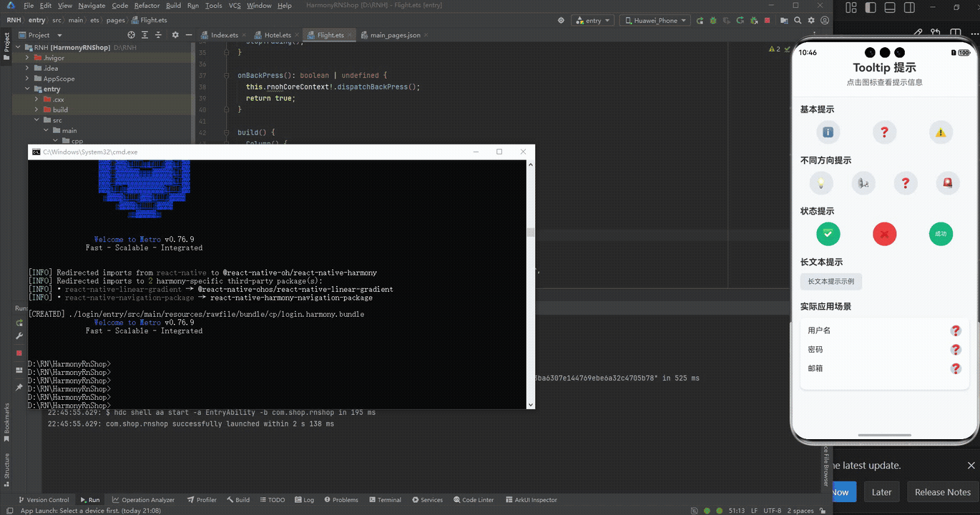Open the Problems tool window

[x=341, y=500]
